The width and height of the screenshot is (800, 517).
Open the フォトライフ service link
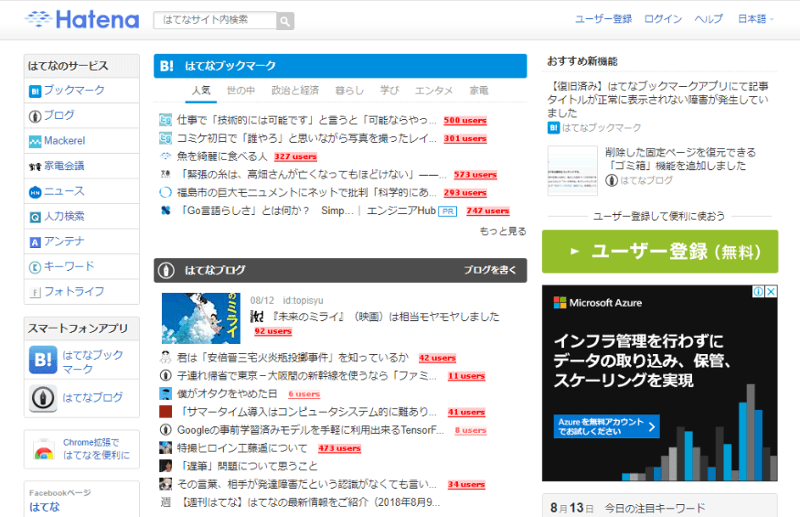(x=74, y=291)
